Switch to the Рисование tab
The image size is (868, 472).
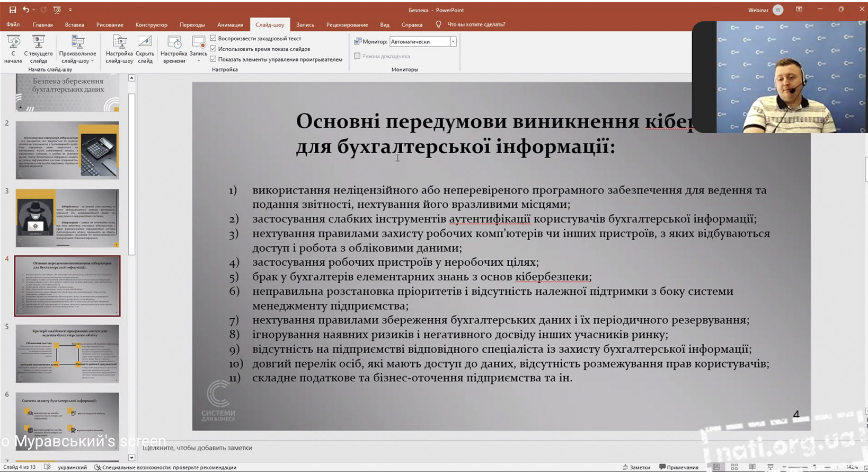click(110, 24)
